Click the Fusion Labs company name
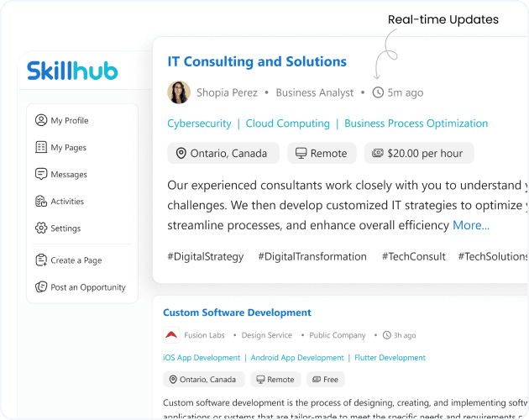This screenshot has width=529, height=420. (x=204, y=335)
